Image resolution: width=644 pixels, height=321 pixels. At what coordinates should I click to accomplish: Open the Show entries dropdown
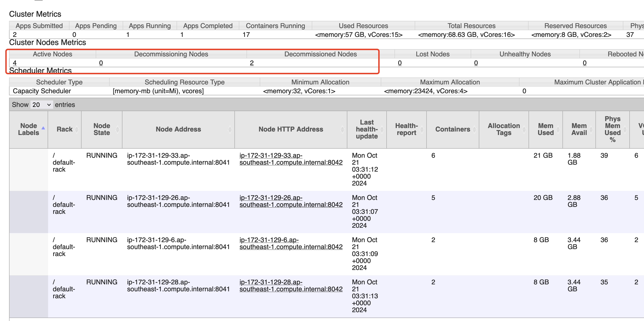42,105
